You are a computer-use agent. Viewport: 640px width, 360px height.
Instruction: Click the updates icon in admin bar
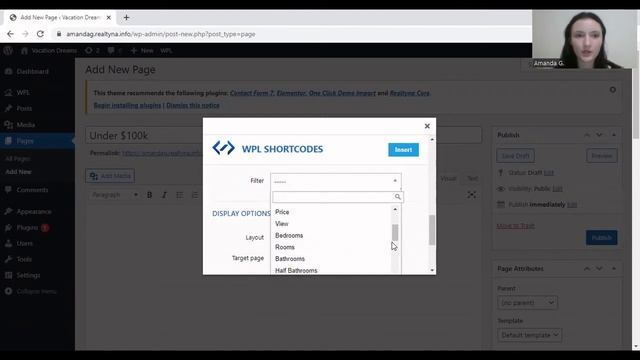tap(92, 51)
